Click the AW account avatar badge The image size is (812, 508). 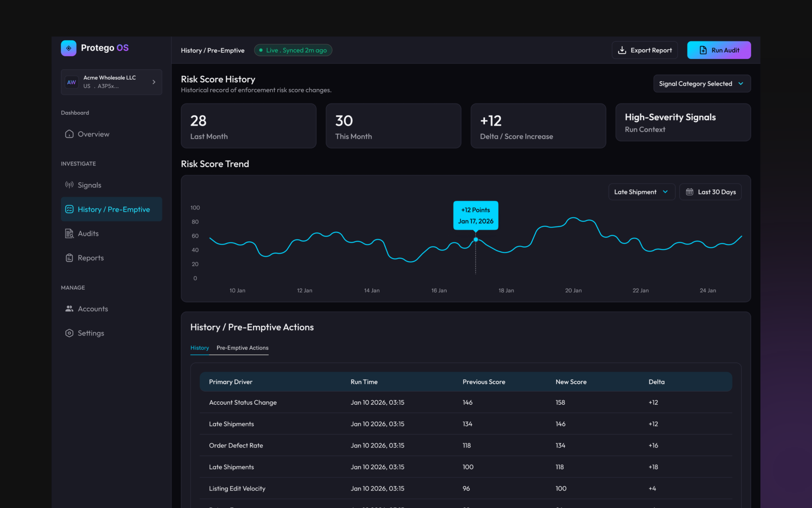pos(71,82)
